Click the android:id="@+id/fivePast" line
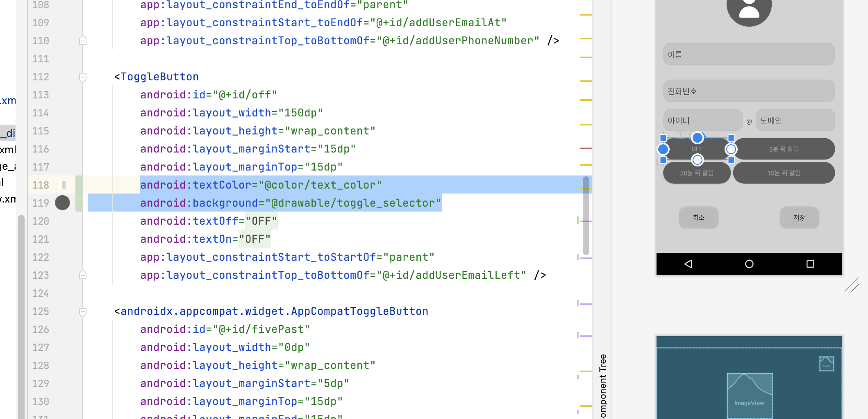Image resolution: width=868 pixels, height=419 pixels. click(225, 330)
